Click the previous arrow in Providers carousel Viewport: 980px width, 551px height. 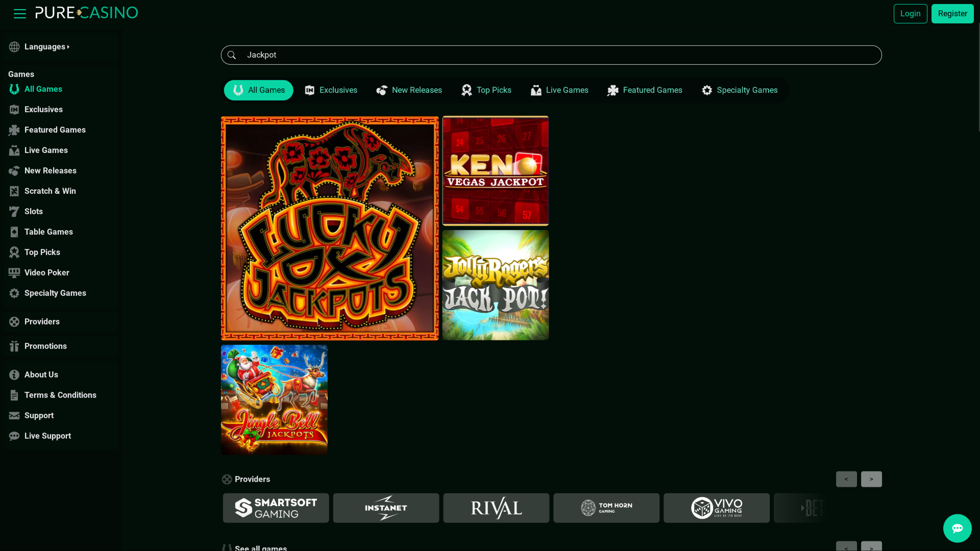(846, 479)
